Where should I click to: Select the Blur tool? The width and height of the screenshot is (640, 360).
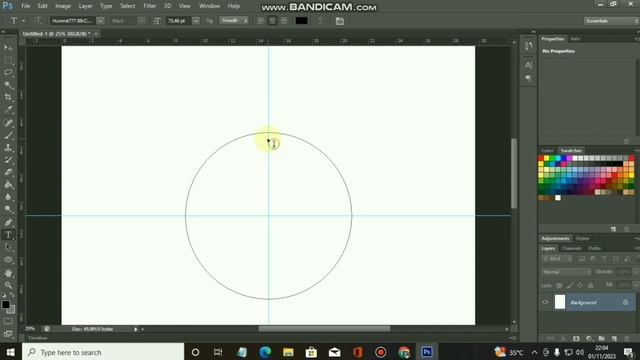click(x=8, y=197)
